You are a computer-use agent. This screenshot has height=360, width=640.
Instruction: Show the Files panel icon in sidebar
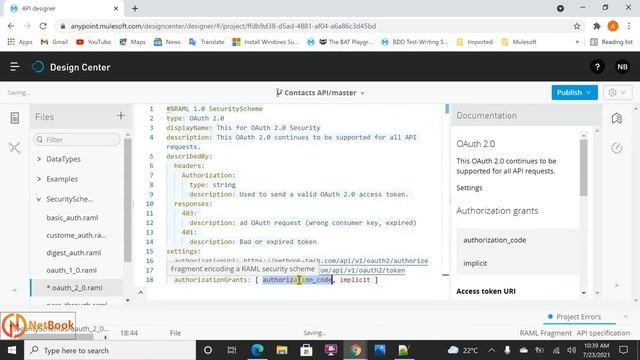tap(15, 118)
